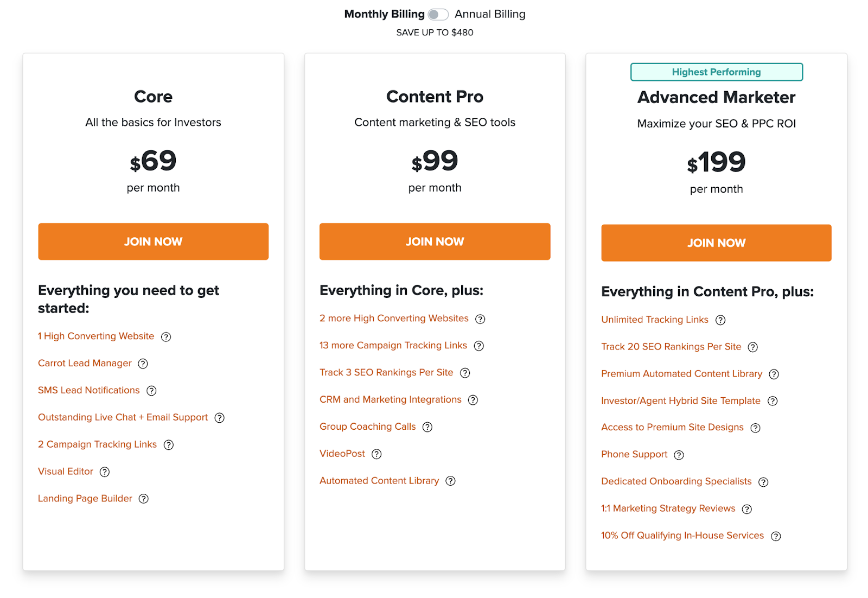The width and height of the screenshot is (868, 598).
Task: Click Outstanding Live Chat + Email Support link
Action: point(123,417)
